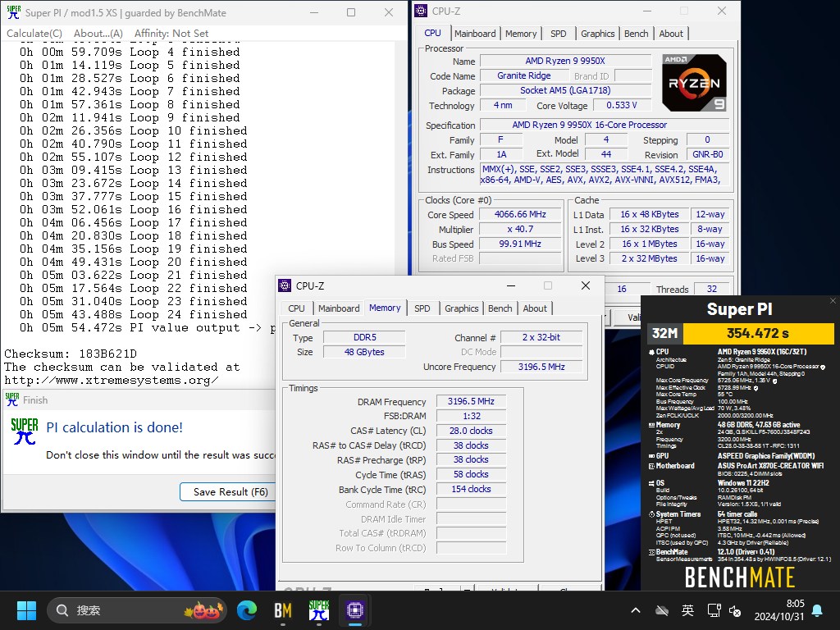The width and height of the screenshot is (840, 630).
Task: Switch to the Bench tab in back CPU-Z window
Action: click(637, 33)
